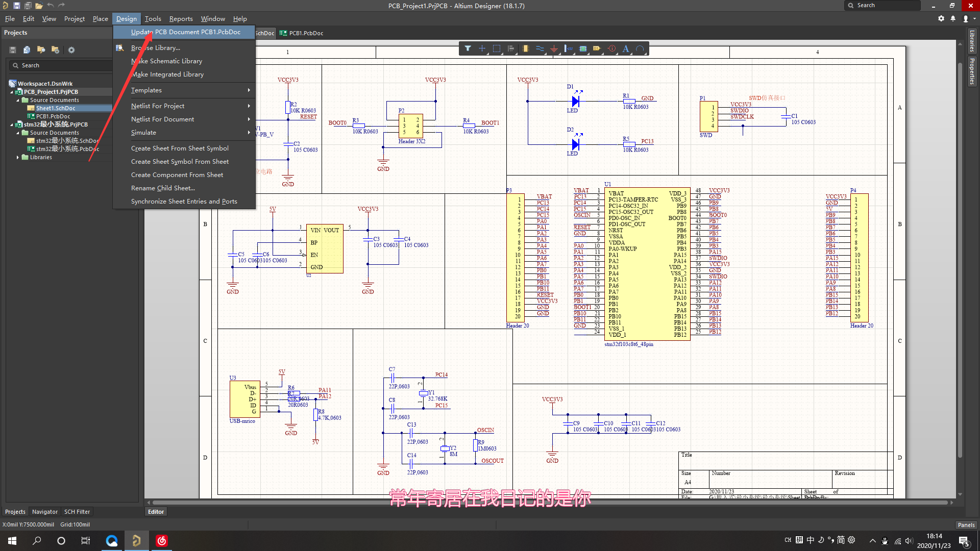Switch to the Navigator panel tab
The image size is (980, 551).
(x=45, y=512)
